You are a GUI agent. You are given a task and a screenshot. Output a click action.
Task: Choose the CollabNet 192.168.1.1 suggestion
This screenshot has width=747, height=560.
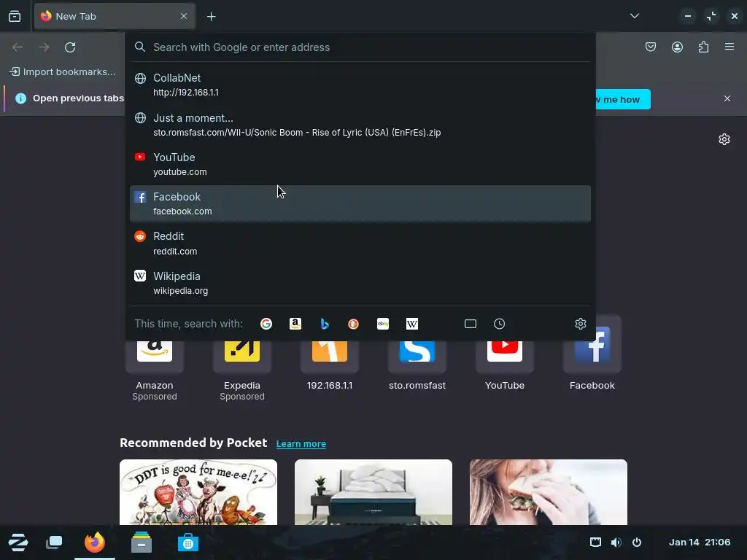click(x=360, y=85)
